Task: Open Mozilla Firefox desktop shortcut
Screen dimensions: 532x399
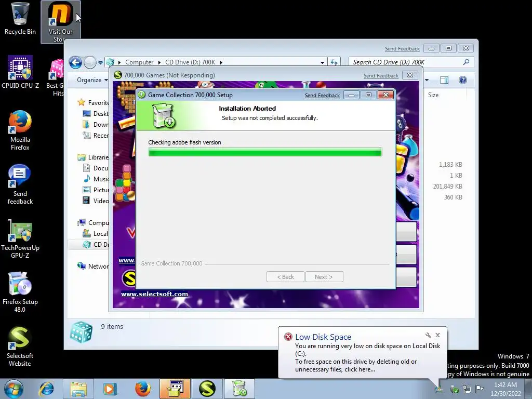Action: 20,130
